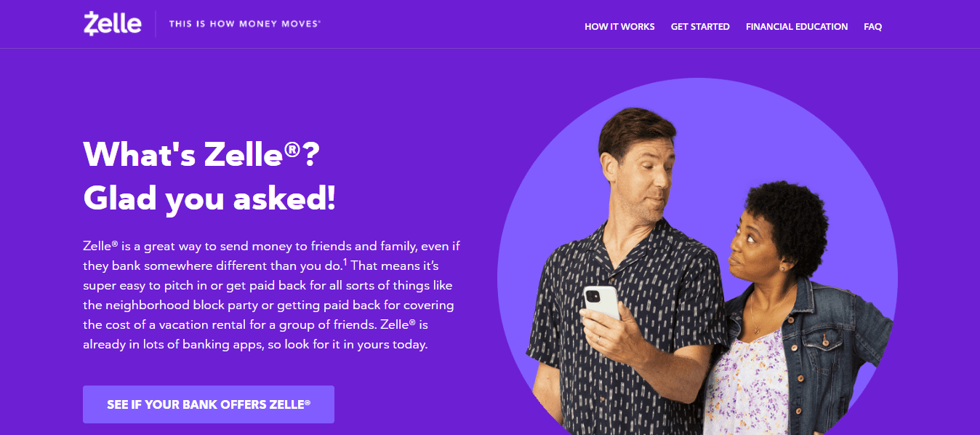
Task: Click the See If Your Bank Offers Zelle button
Action: pos(209,404)
